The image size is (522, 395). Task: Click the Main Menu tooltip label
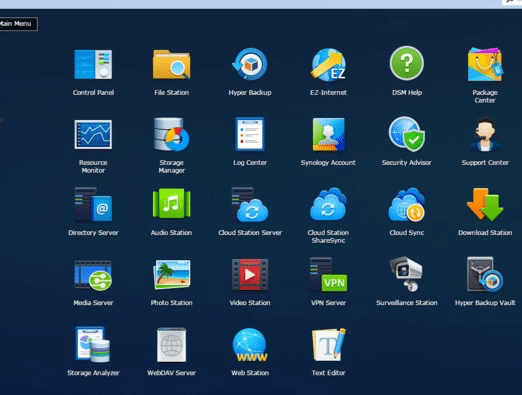(x=17, y=24)
